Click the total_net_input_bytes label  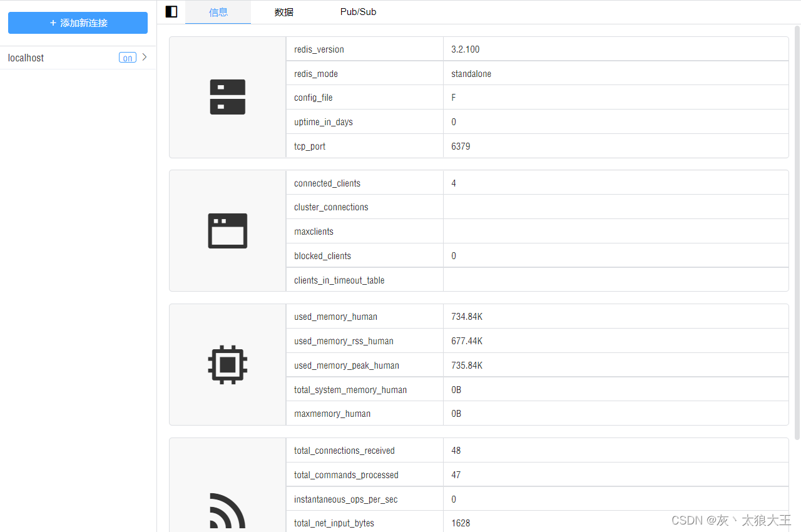pyautogui.click(x=334, y=523)
